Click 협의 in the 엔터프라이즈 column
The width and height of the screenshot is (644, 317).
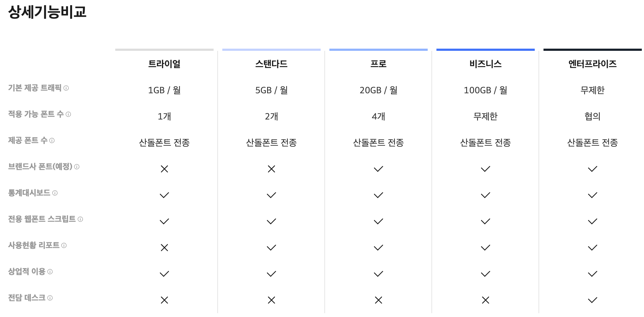point(592,116)
